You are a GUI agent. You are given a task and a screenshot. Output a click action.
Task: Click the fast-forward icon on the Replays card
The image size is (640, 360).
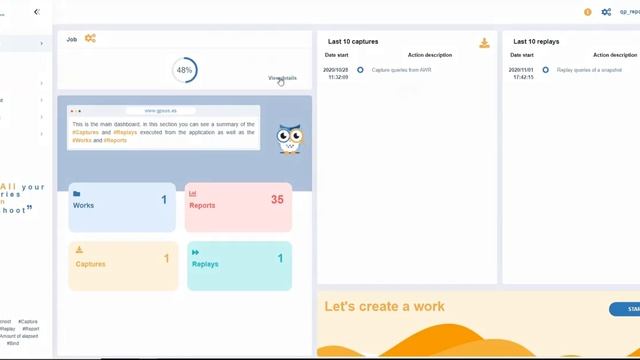pyautogui.click(x=195, y=252)
